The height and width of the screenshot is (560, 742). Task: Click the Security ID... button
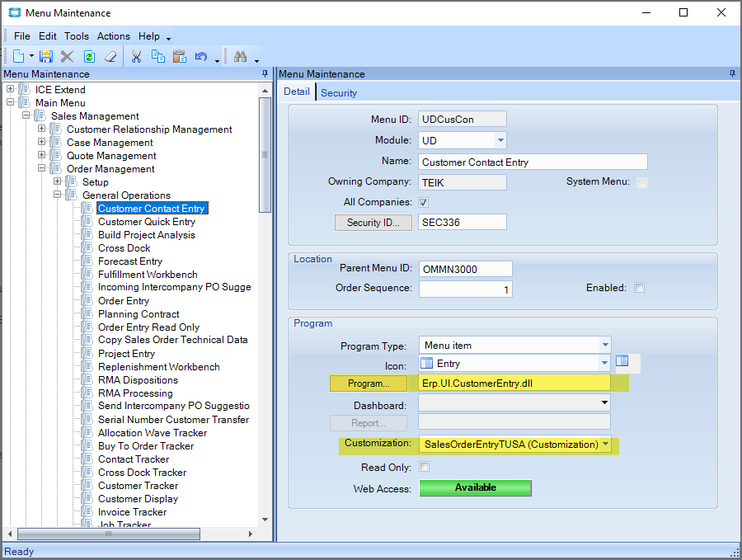(373, 223)
